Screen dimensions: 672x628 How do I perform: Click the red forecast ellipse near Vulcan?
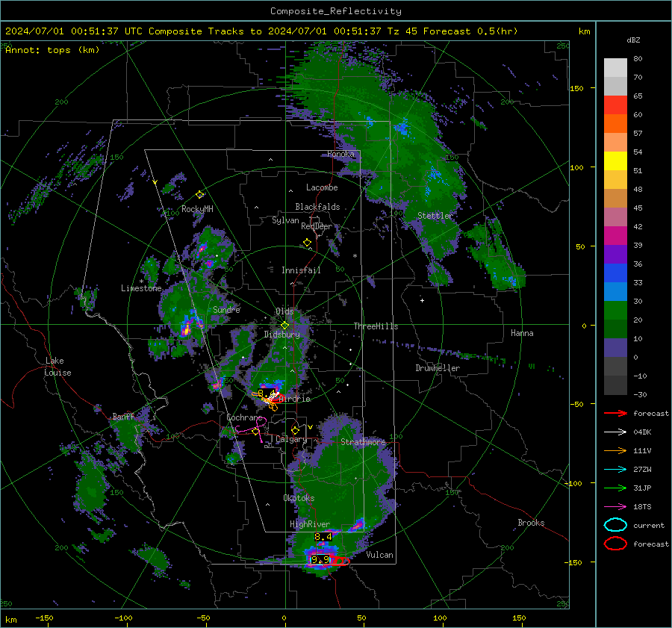[340, 561]
